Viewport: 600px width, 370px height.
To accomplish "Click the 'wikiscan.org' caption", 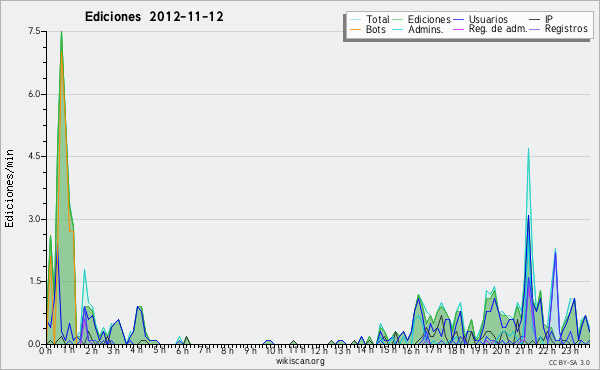I will click(300, 361).
